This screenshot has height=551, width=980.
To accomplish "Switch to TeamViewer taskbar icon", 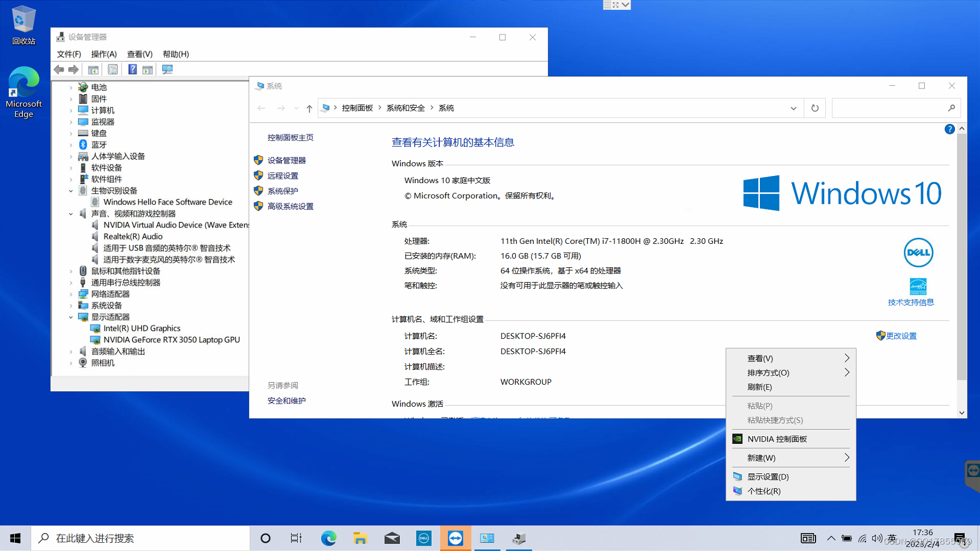I will 455,538.
